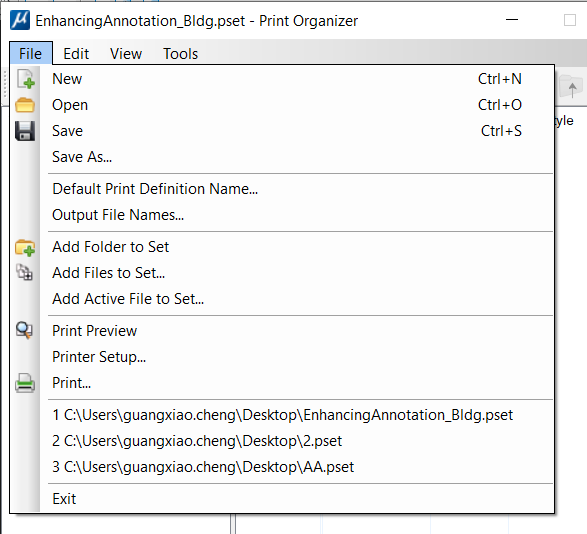The width and height of the screenshot is (587, 534).
Task: Open the Tools menu
Action: click(180, 54)
